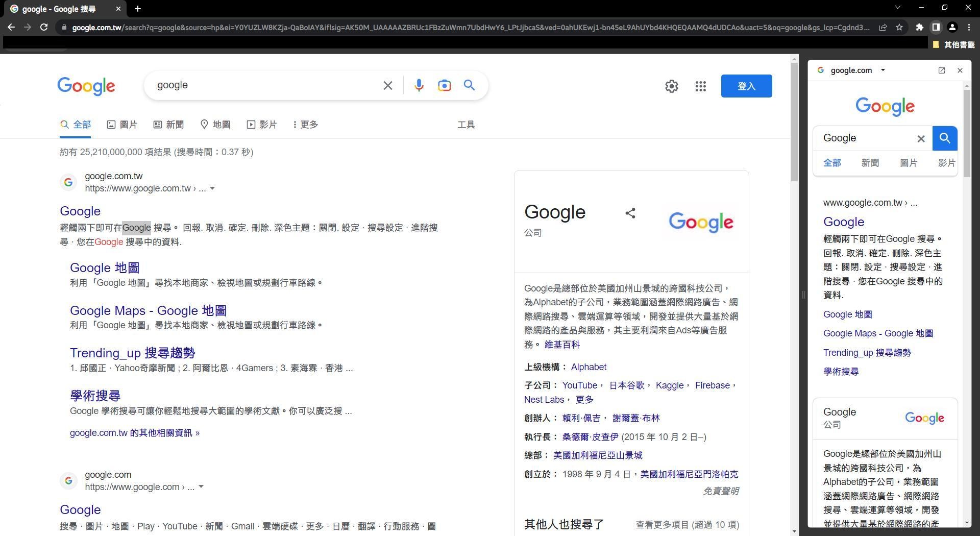This screenshot has width=980, height=536.
Task: Click the share icon in the knowledge panel
Action: point(630,213)
